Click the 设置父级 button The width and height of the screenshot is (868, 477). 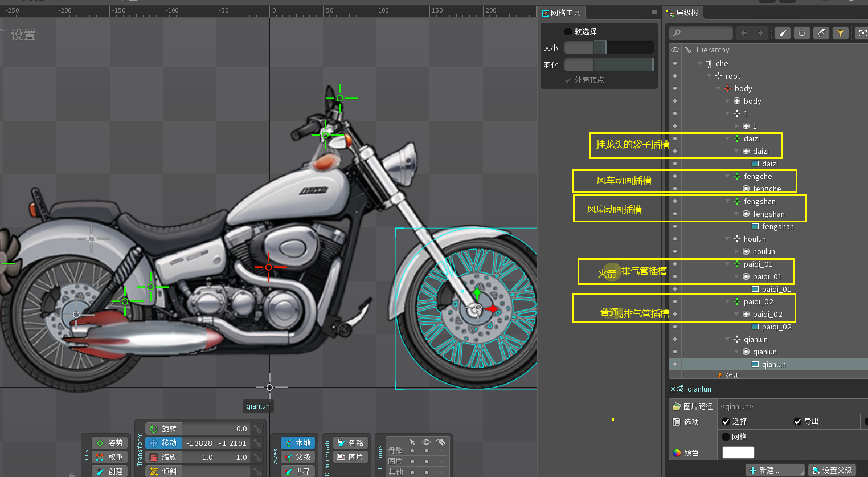click(x=832, y=470)
